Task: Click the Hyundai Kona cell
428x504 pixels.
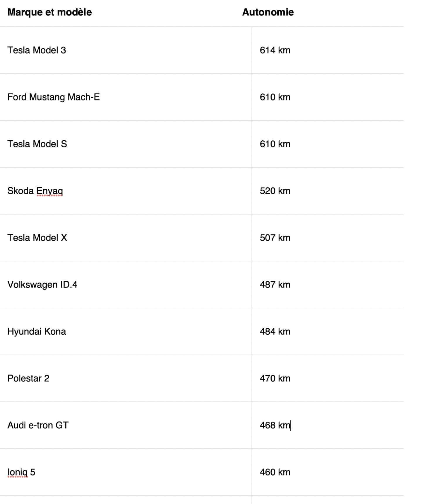Action: (x=125, y=331)
